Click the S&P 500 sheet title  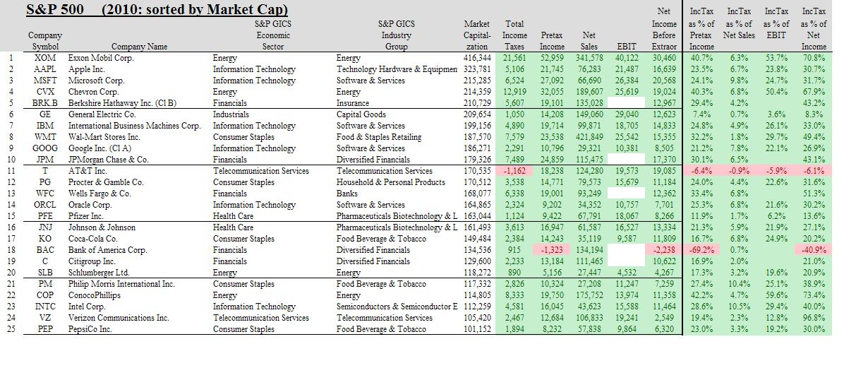[157, 10]
